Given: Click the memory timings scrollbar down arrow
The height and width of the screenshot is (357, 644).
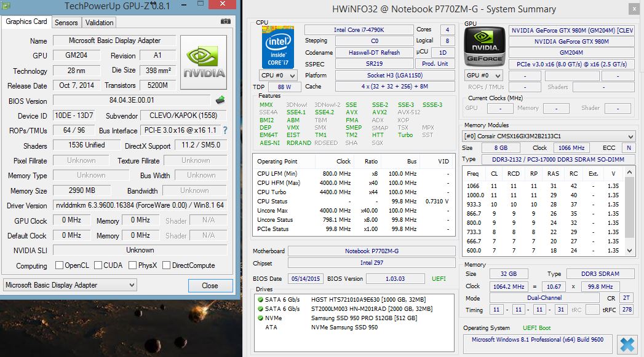Looking at the screenshot, I should 630,250.
